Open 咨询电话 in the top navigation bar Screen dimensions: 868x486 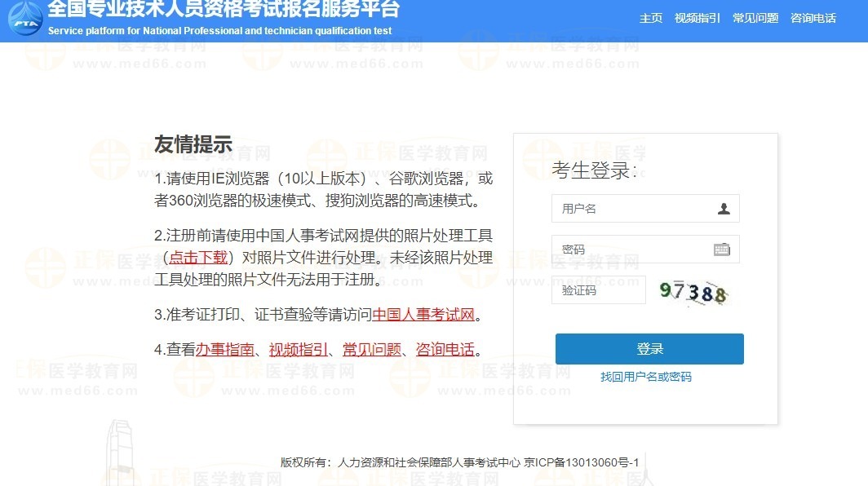click(x=813, y=17)
